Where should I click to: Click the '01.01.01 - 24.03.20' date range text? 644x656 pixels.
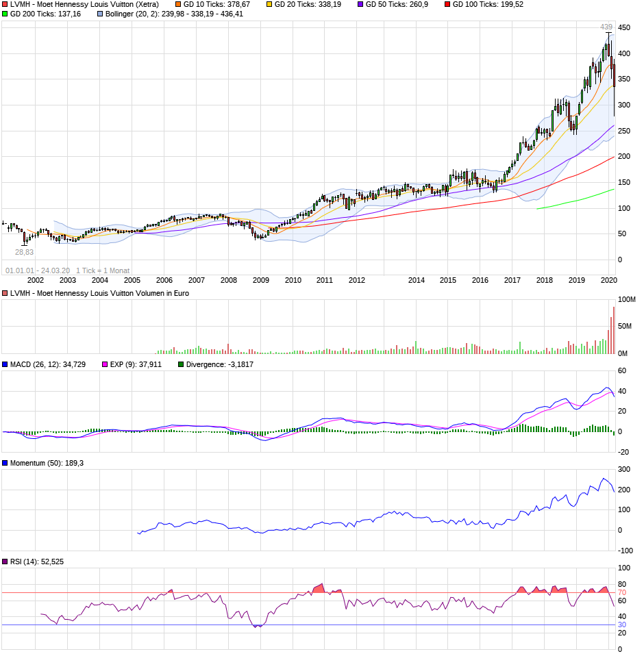coord(38,270)
